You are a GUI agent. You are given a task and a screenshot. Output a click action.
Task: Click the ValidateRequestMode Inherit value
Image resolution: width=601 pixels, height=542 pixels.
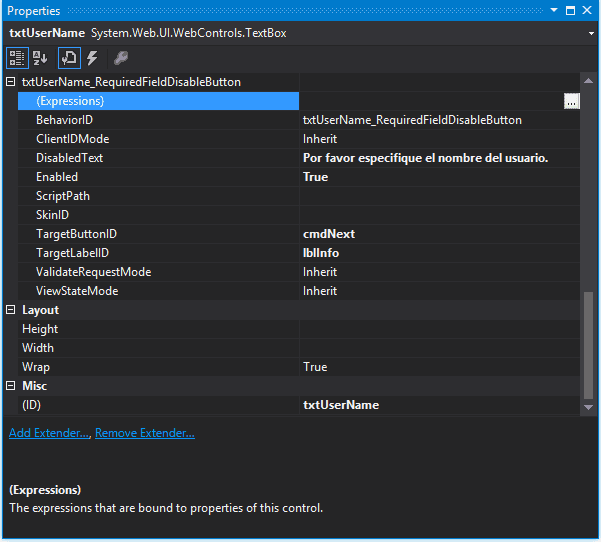tap(439, 272)
